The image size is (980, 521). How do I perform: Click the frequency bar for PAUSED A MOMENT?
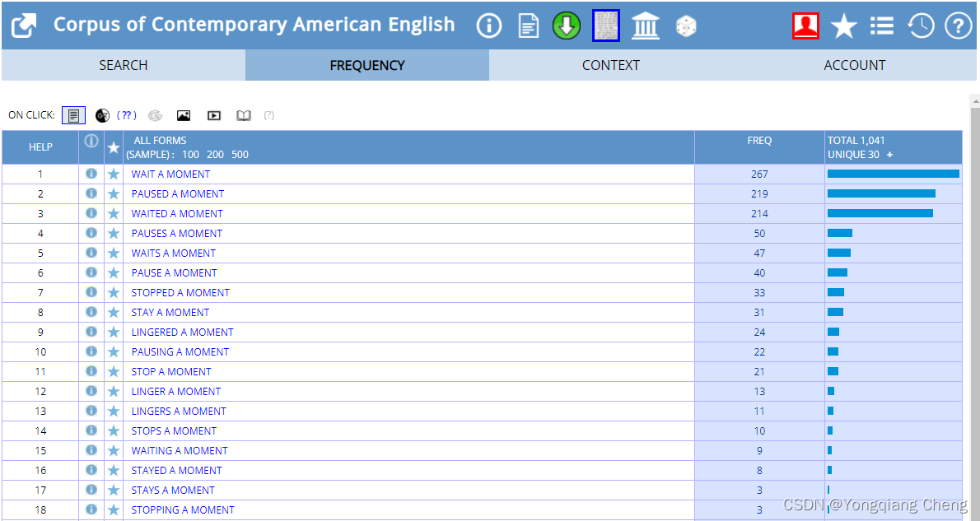[881, 193]
